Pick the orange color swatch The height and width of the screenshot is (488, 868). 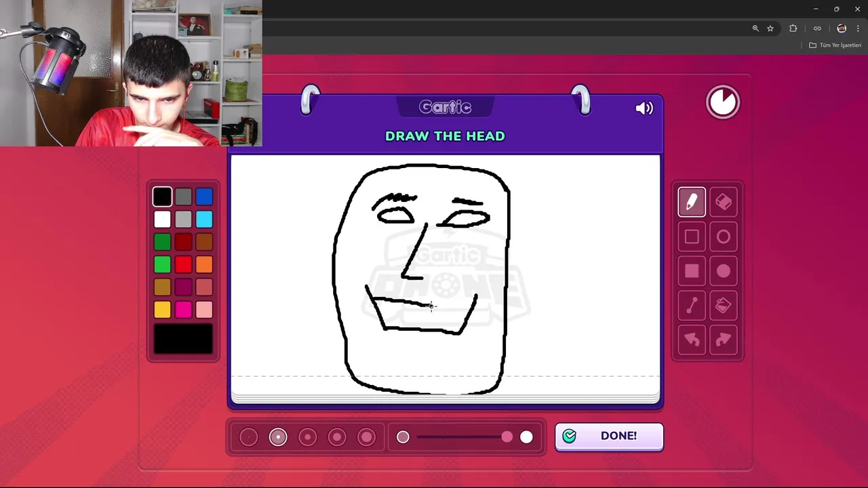pos(204,264)
